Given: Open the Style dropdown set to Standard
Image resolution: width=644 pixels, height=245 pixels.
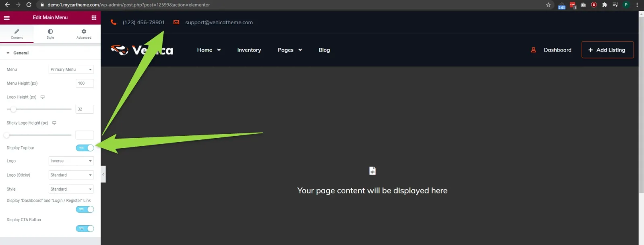Looking at the screenshot, I should (71, 189).
